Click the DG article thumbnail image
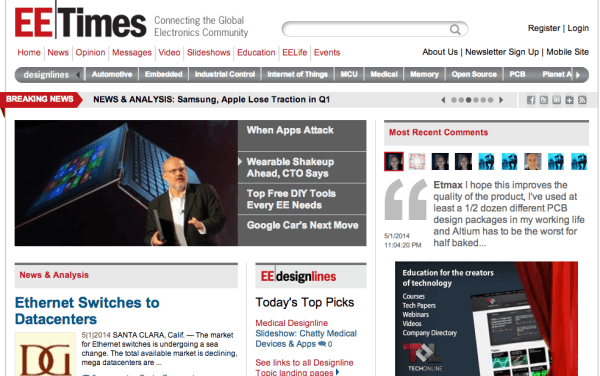 point(45,354)
